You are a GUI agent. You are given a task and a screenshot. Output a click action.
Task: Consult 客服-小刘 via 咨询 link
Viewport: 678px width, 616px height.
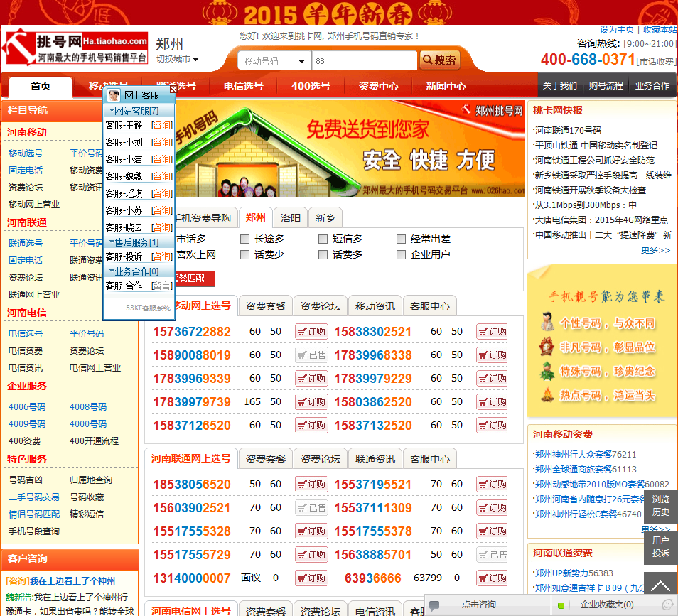pyautogui.click(x=162, y=142)
